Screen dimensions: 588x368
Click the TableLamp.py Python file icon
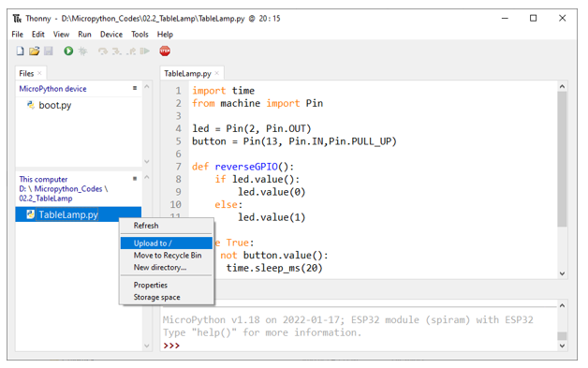(x=30, y=214)
